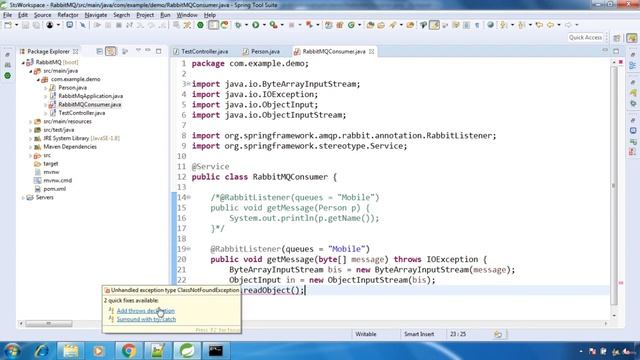640x360 pixels.
Task: Switch to the Person.java editor tab
Action: click(261, 51)
